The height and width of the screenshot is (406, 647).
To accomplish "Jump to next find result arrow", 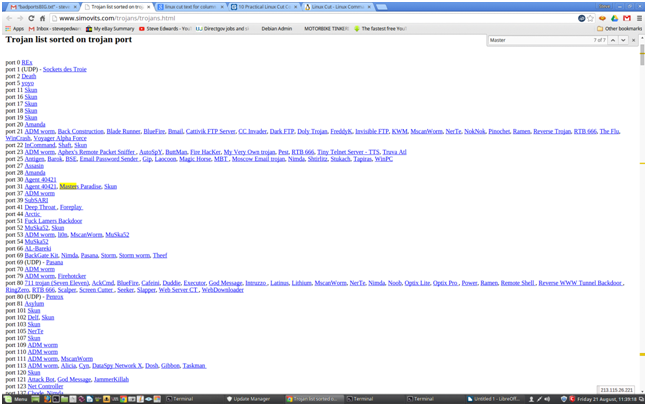I will tap(623, 40).
